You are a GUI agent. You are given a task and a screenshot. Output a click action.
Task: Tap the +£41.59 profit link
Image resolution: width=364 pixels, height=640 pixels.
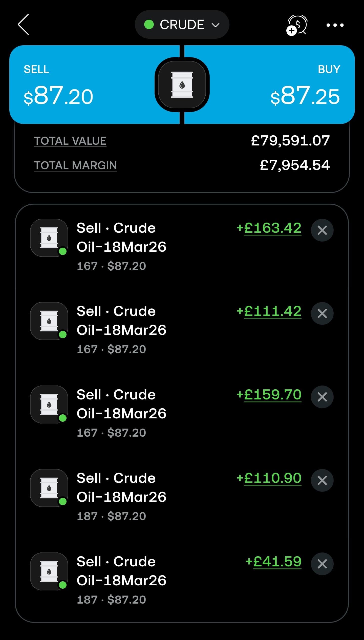(x=277, y=561)
